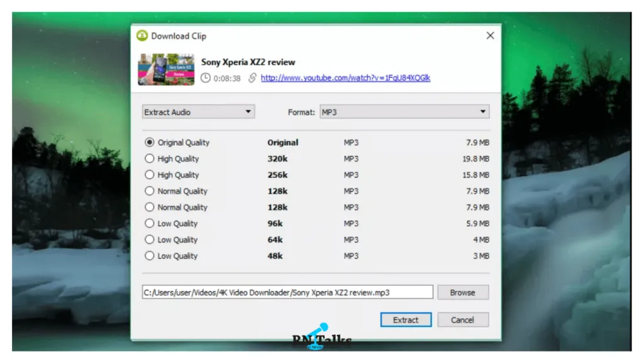
Task: Open the MP3 Format dropdown
Action: click(404, 112)
